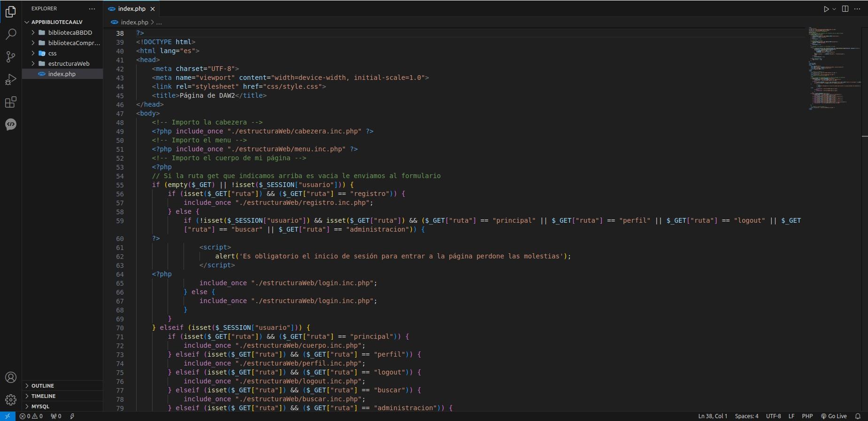Open forwarded ports indicator showing 0
The height and width of the screenshot is (421, 868).
(x=56, y=416)
